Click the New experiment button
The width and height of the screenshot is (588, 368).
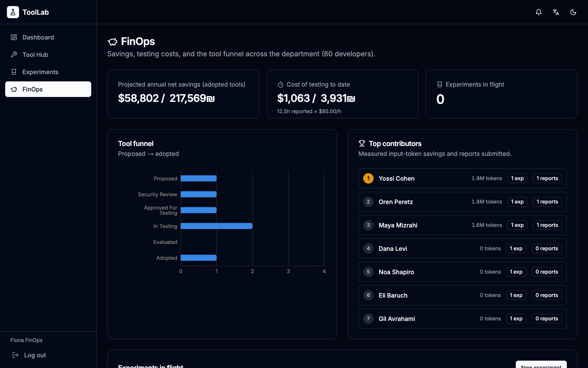541,364
